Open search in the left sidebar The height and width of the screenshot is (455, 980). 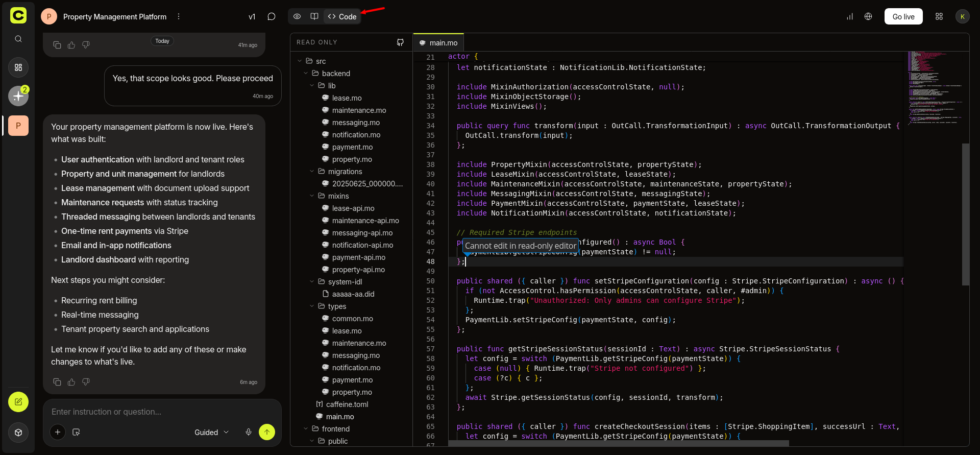click(x=18, y=39)
